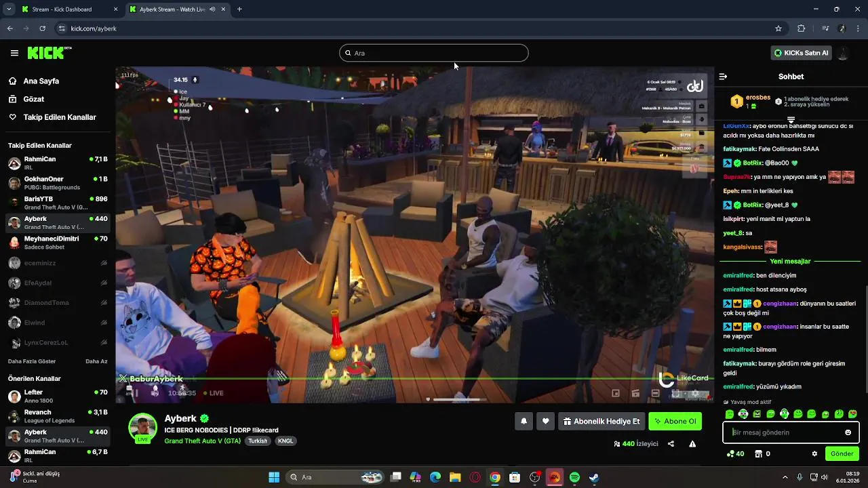Click Abone Ol subscribe button
Screen dimensions: 868x488
point(675,421)
